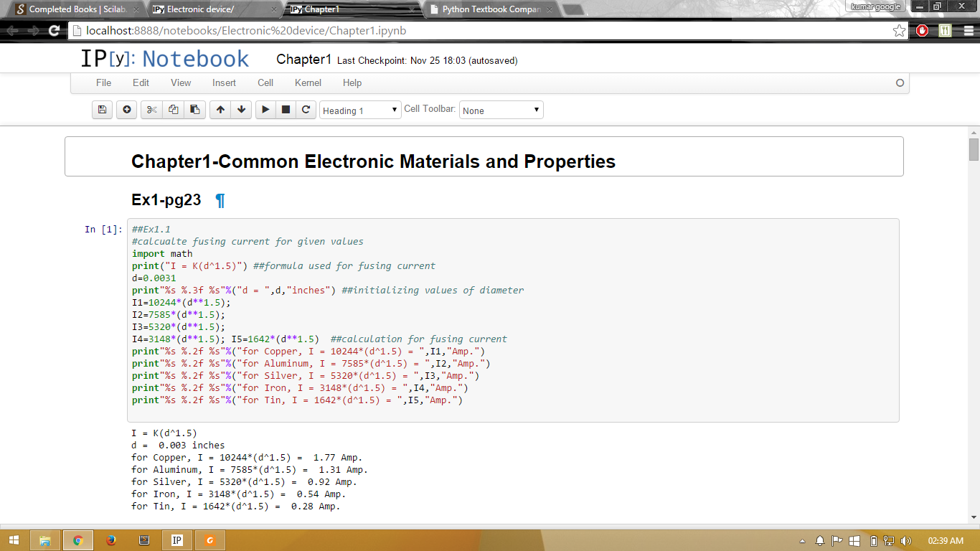Bookmark this page with star icon

[x=899, y=31]
